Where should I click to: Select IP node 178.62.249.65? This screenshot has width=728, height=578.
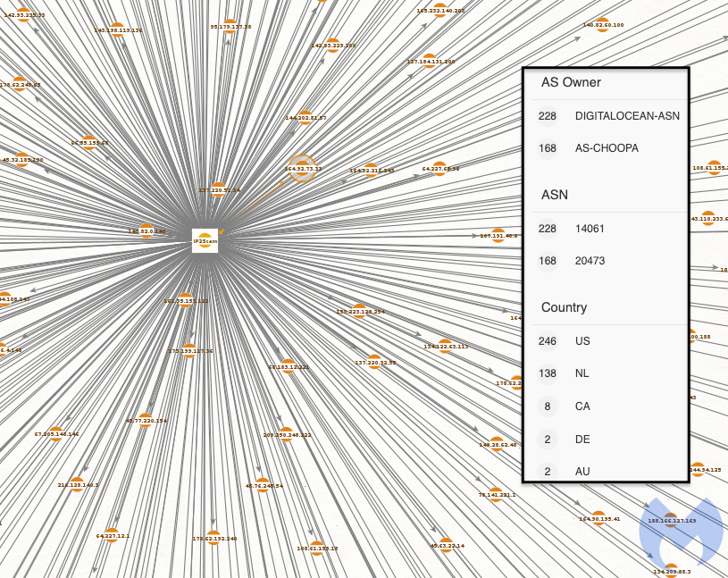coord(20,85)
